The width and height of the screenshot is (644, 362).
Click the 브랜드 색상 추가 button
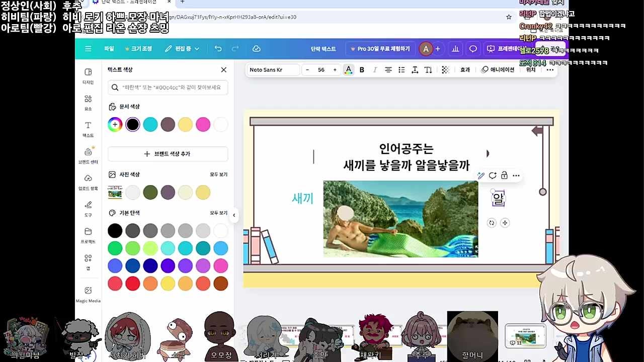[168, 154]
